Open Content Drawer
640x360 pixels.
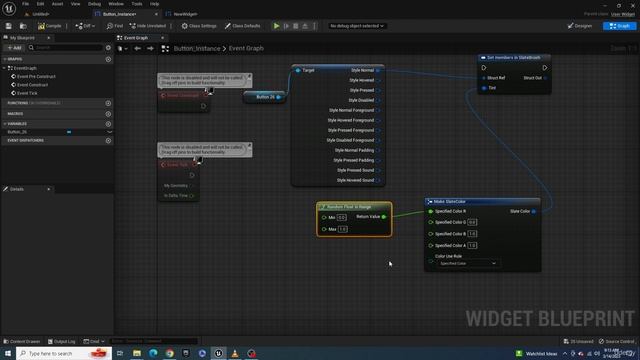pyautogui.click(x=22, y=341)
